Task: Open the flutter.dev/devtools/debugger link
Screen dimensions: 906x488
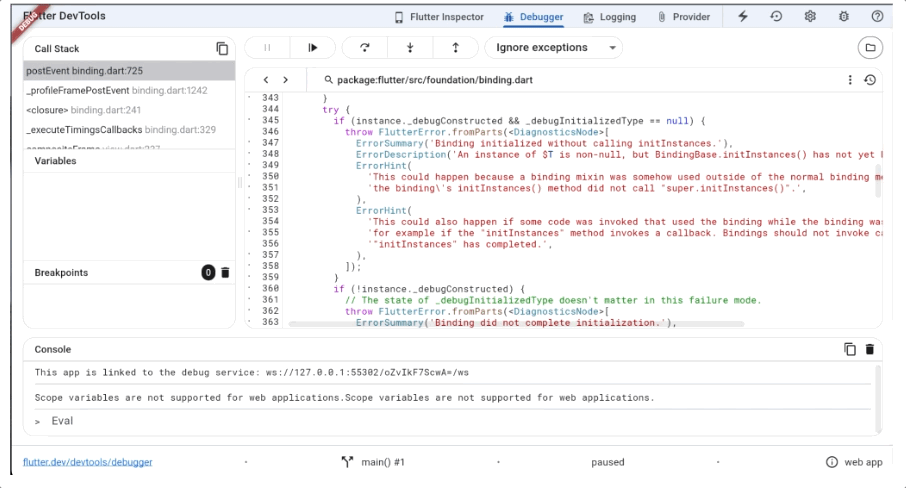Action: [88, 462]
